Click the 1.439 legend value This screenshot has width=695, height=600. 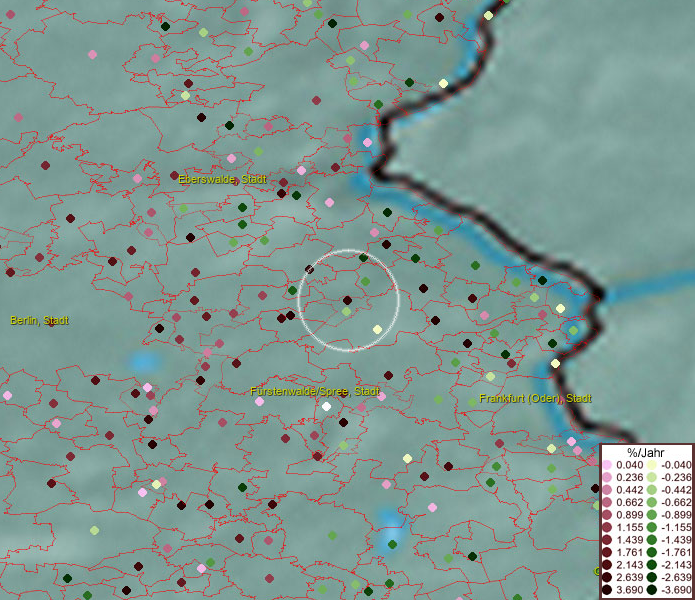[629, 540]
